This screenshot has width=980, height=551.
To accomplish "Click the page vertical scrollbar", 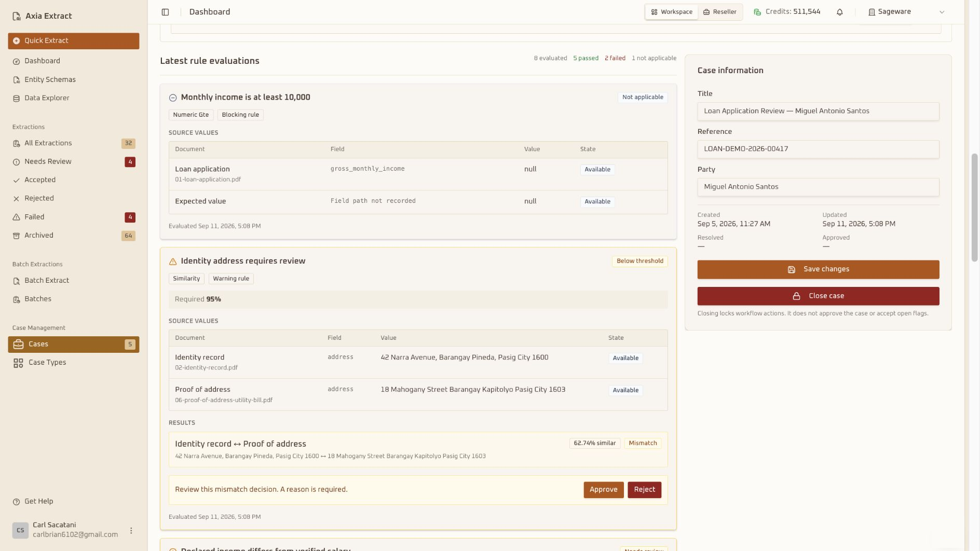I will [974, 208].
